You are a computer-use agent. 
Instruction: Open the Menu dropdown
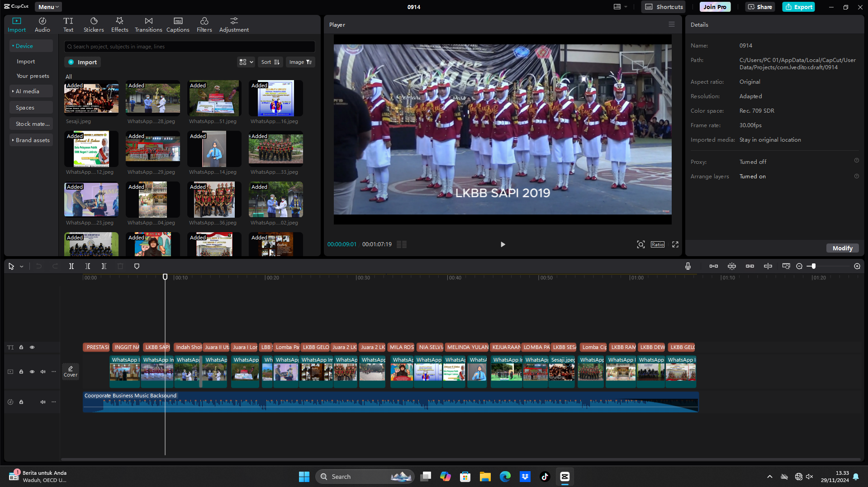(x=48, y=7)
